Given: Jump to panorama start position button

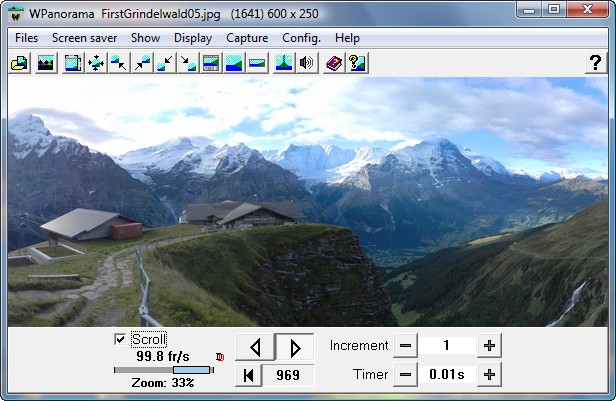Looking at the screenshot, I should click(x=248, y=376).
